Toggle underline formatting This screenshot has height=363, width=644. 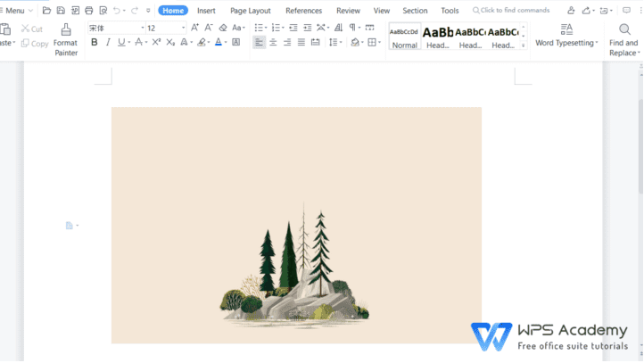tap(121, 42)
